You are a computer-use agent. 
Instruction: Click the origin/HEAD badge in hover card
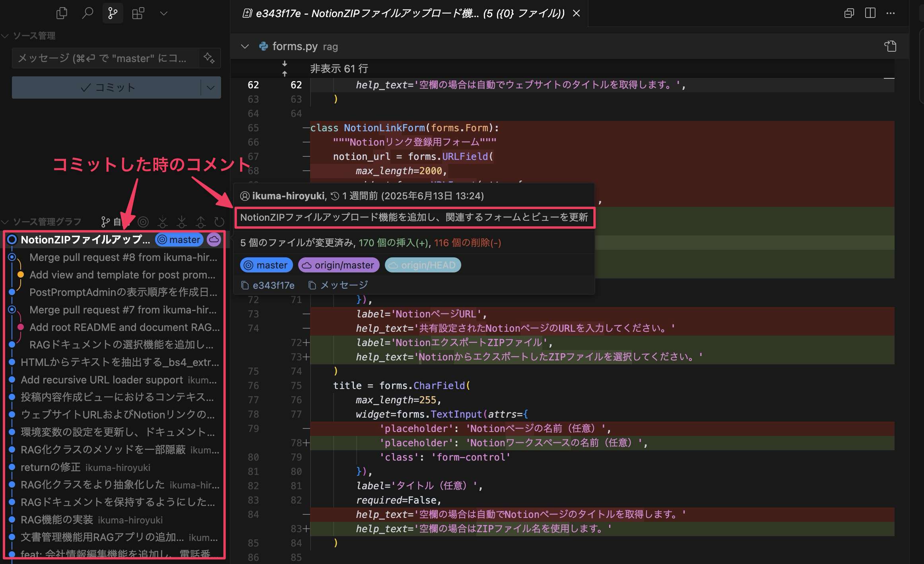tap(423, 265)
